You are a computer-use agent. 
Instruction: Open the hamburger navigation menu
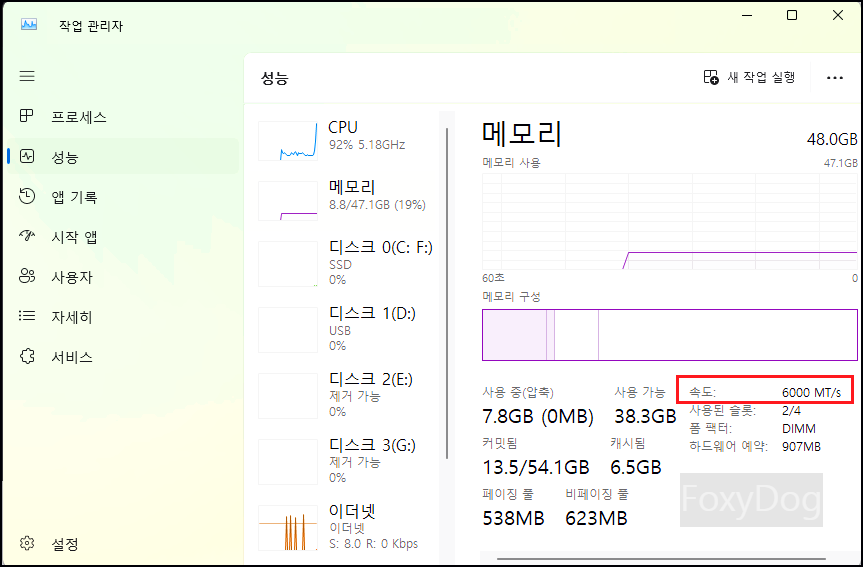[x=27, y=76]
